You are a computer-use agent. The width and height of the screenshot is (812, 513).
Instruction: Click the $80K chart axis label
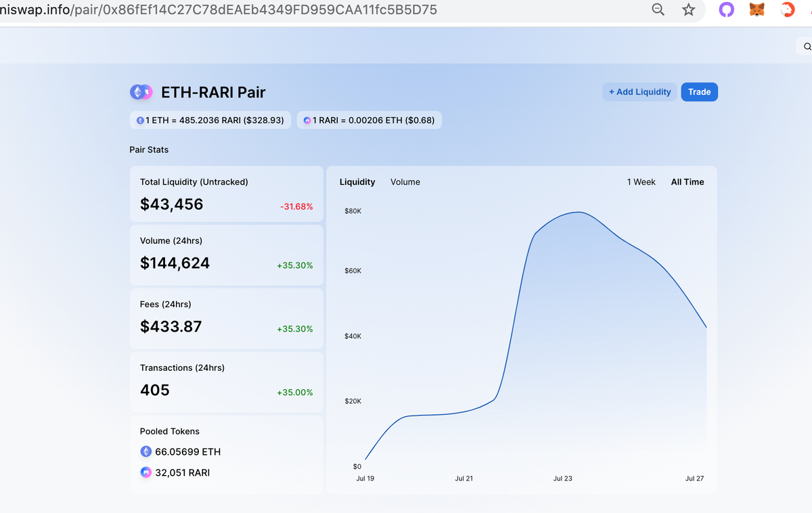353,211
